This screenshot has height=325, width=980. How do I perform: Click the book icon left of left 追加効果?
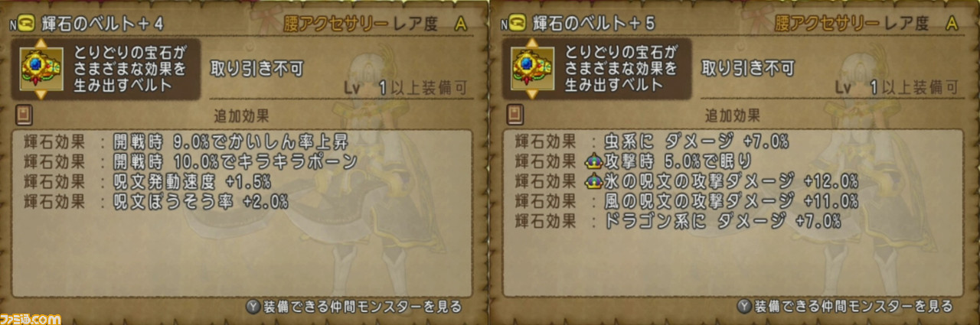point(24,116)
